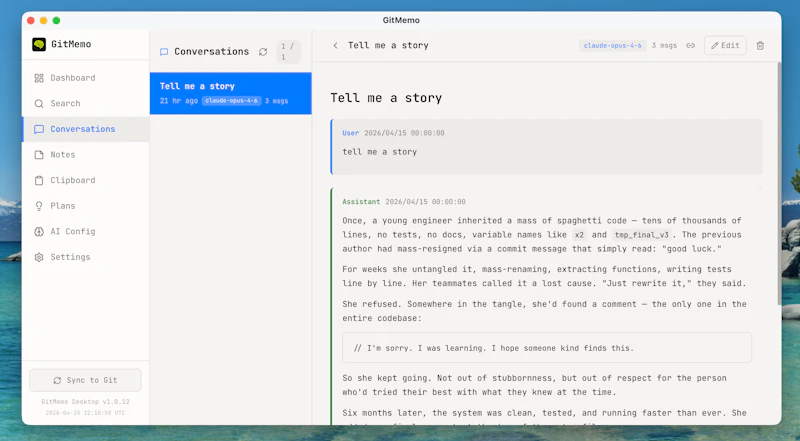Click the claude-opus-4-6 badge in header
The height and width of the screenshot is (441, 800).
612,45
